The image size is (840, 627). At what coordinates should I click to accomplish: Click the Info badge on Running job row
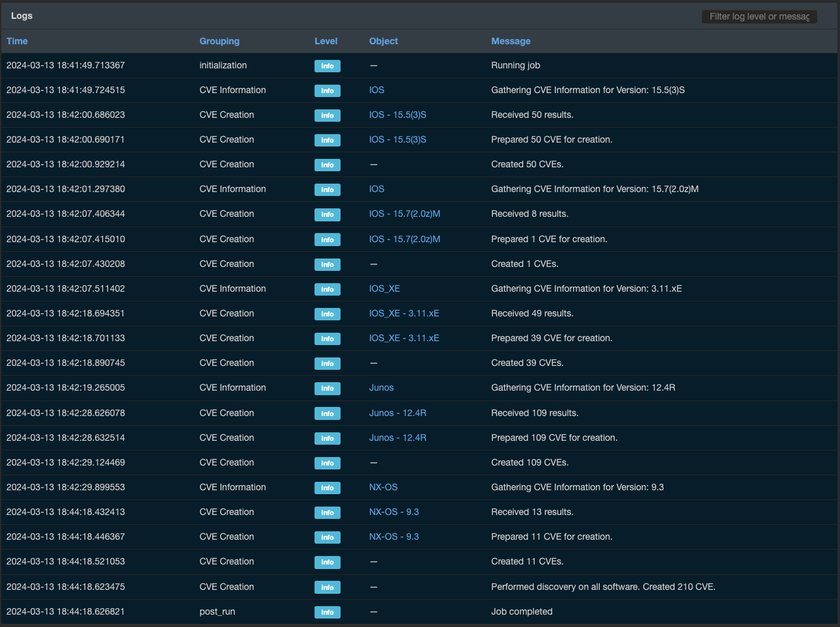(327, 66)
